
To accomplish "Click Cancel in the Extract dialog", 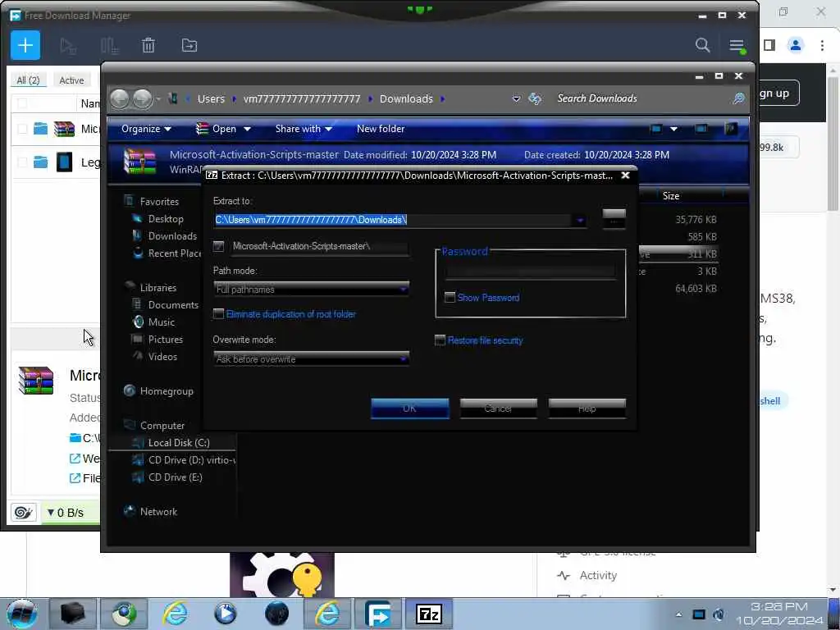I will coord(498,409).
